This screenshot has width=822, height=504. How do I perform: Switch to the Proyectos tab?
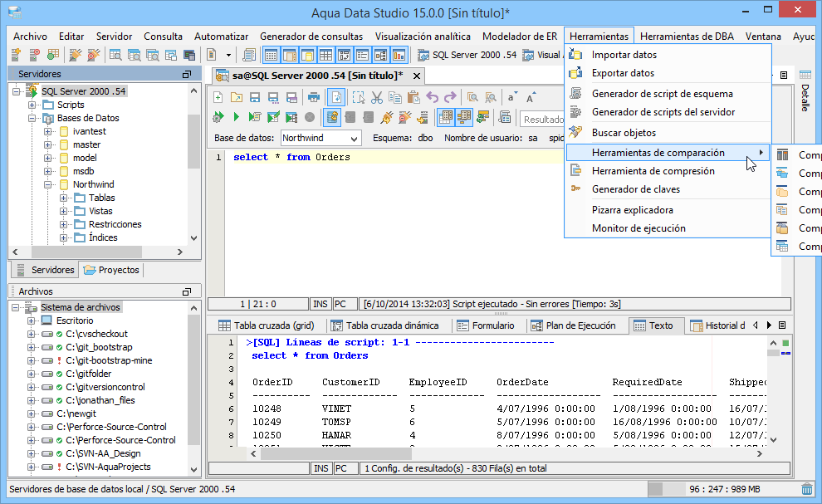pyautogui.click(x=111, y=270)
